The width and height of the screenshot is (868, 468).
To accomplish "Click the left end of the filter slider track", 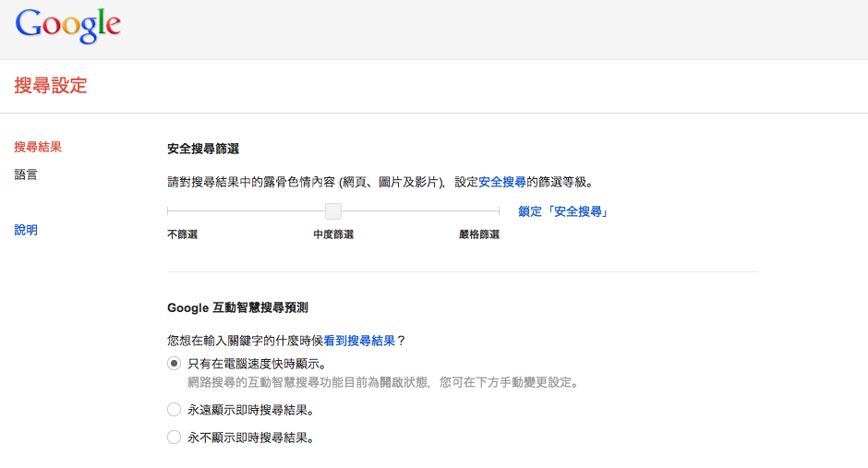I will click(169, 211).
